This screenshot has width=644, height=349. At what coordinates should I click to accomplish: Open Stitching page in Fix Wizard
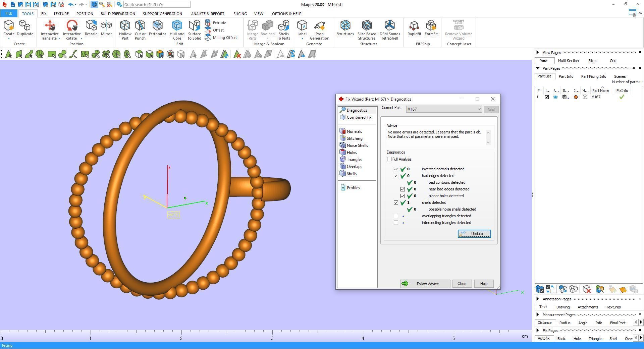pos(351,138)
